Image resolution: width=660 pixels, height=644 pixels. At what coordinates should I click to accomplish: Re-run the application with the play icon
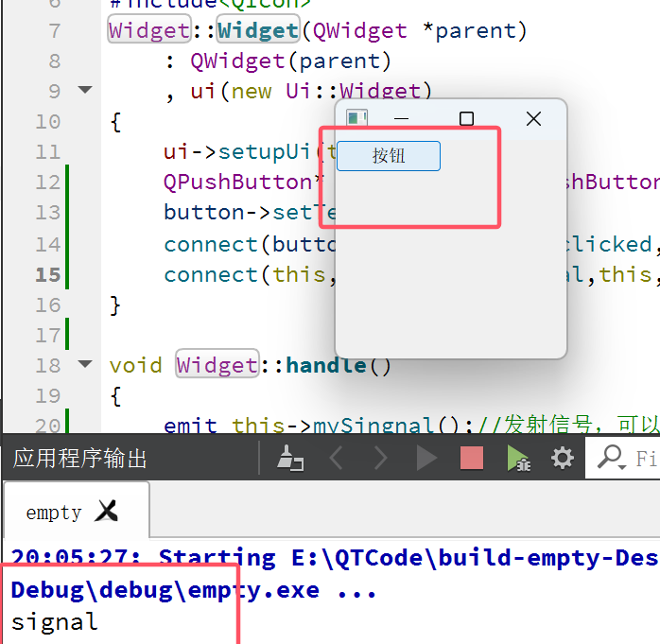pyautogui.click(x=426, y=458)
